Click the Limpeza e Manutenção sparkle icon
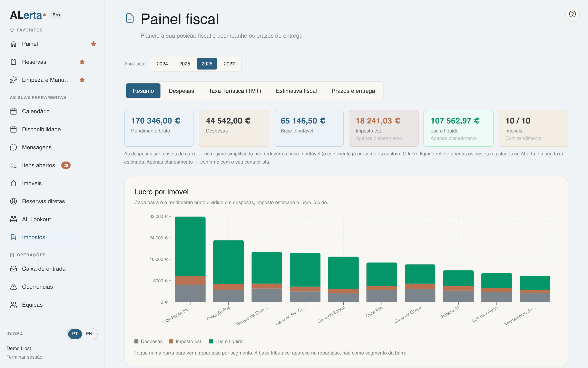Image resolution: width=588 pixels, height=368 pixels. pos(13,80)
